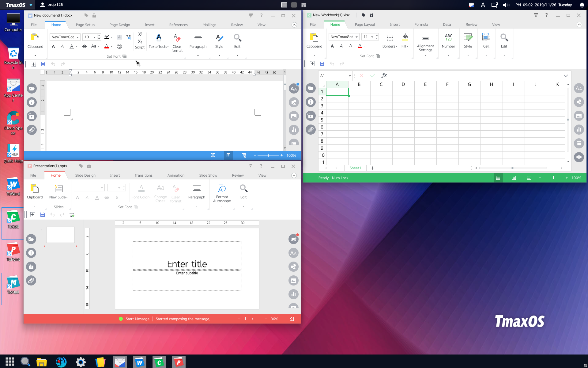Click Format Autoshape in the presentation ribbon

(222, 194)
